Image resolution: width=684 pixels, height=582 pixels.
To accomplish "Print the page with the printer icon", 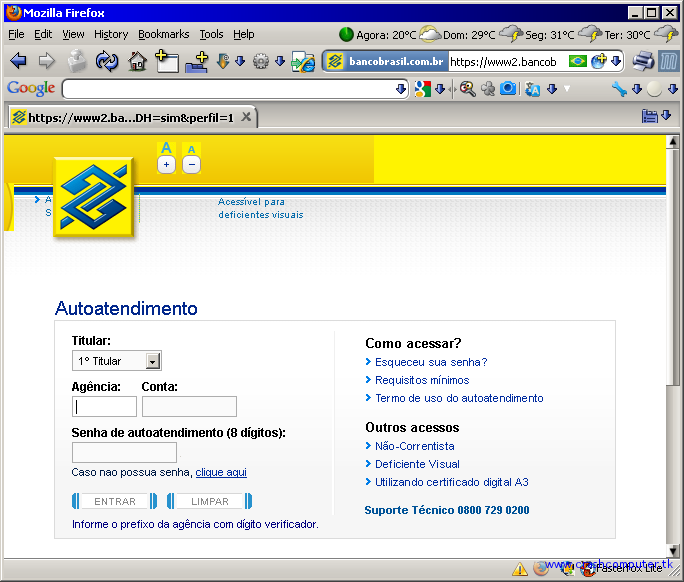I will (643, 61).
